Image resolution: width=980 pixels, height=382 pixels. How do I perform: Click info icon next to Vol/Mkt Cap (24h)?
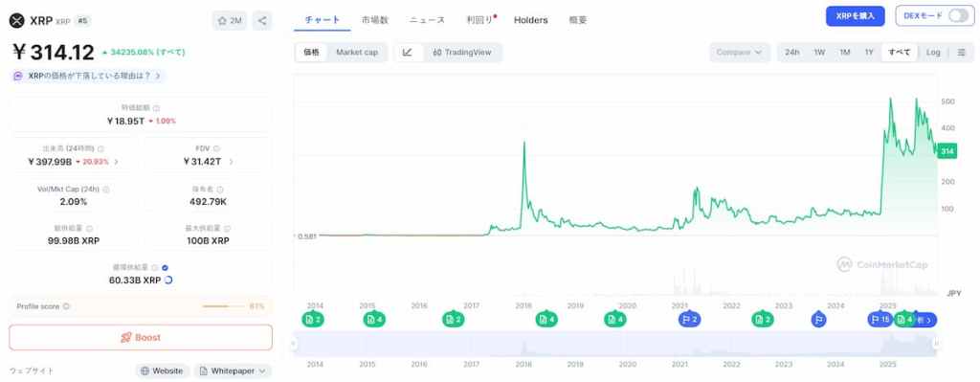105,189
